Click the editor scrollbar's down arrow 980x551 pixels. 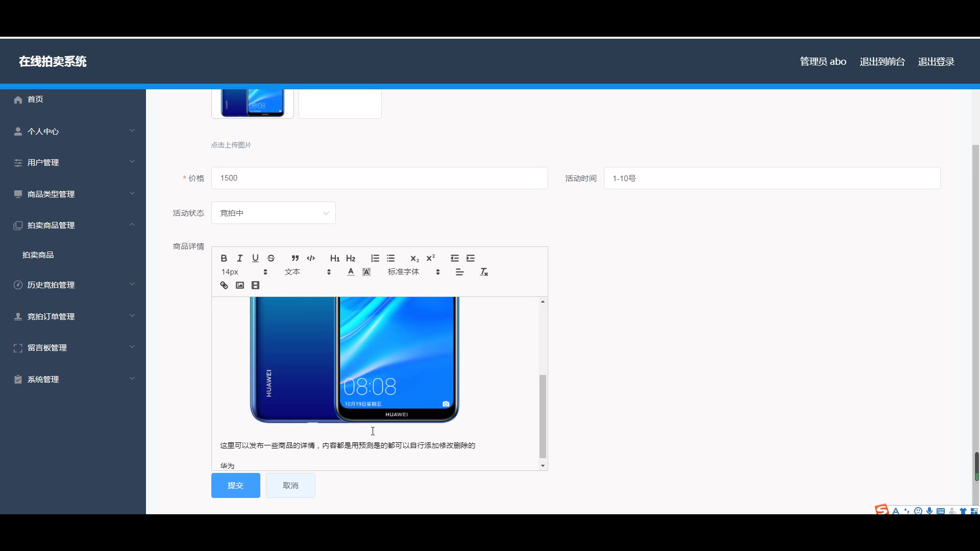(x=543, y=466)
